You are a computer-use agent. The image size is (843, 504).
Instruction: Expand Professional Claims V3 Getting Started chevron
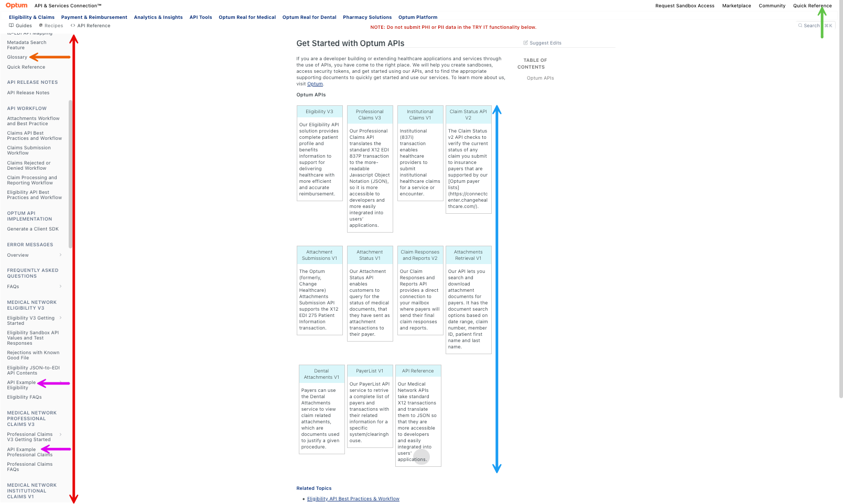click(61, 434)
